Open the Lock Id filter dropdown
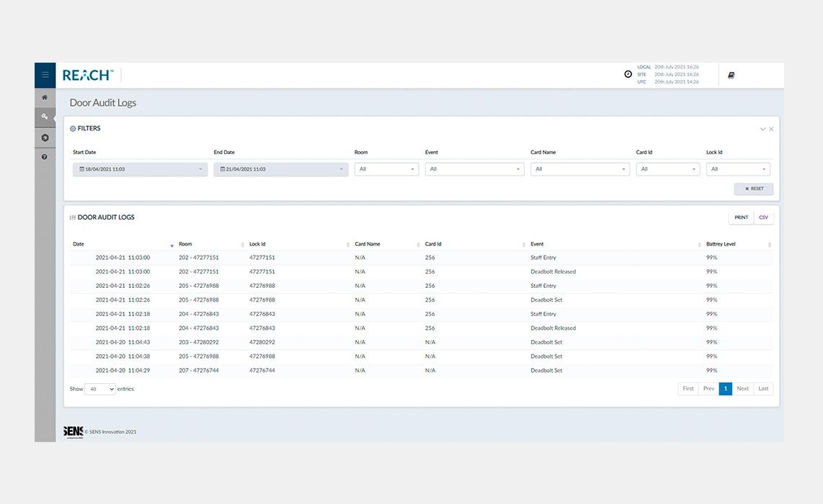 point(738,169)
